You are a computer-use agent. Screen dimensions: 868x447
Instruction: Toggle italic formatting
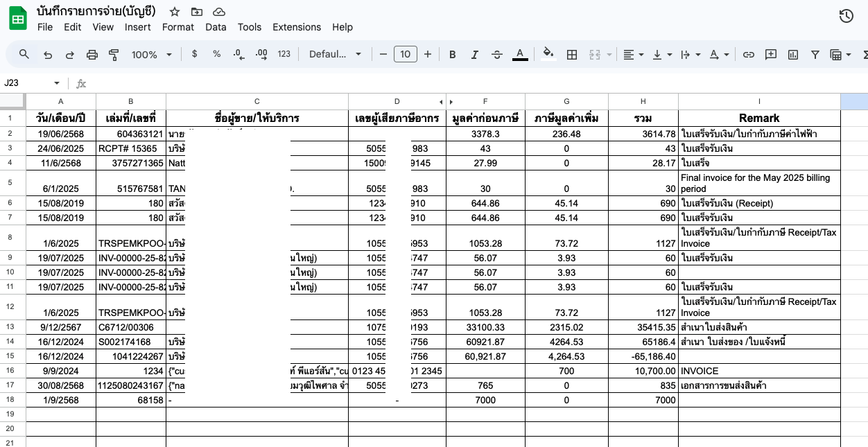pyautogui.click(x=475, y=54)
